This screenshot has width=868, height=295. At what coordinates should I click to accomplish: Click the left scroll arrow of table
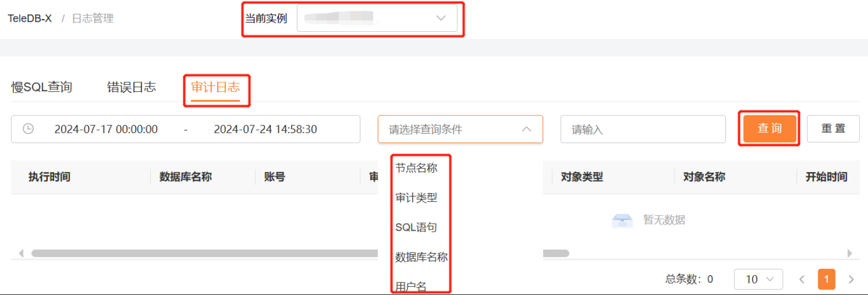pyautogui.click(x=21, y=253)
